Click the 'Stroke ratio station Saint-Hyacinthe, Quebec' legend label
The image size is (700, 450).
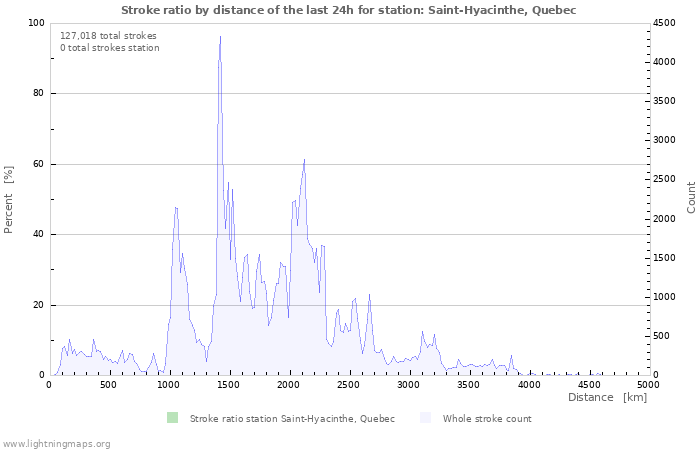[x=292, y=419]
